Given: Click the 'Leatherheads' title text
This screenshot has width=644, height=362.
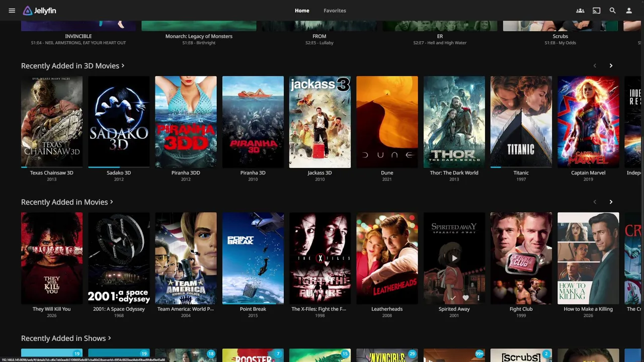Looking at the screenshot, I should click(387, 309).
